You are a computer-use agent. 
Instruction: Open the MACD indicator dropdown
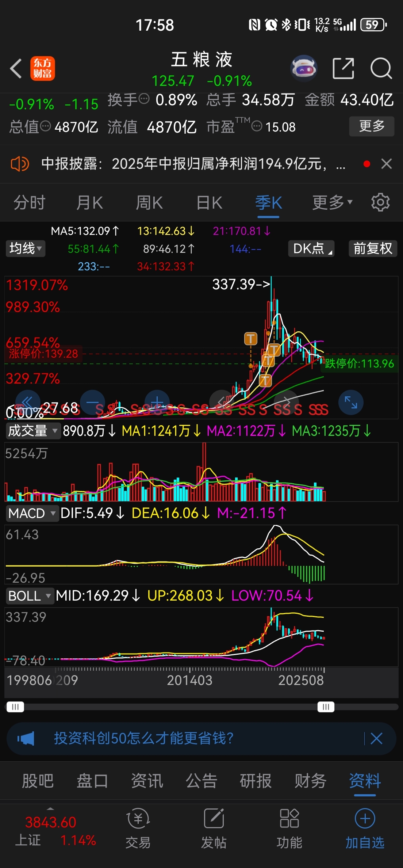[32, 513]
